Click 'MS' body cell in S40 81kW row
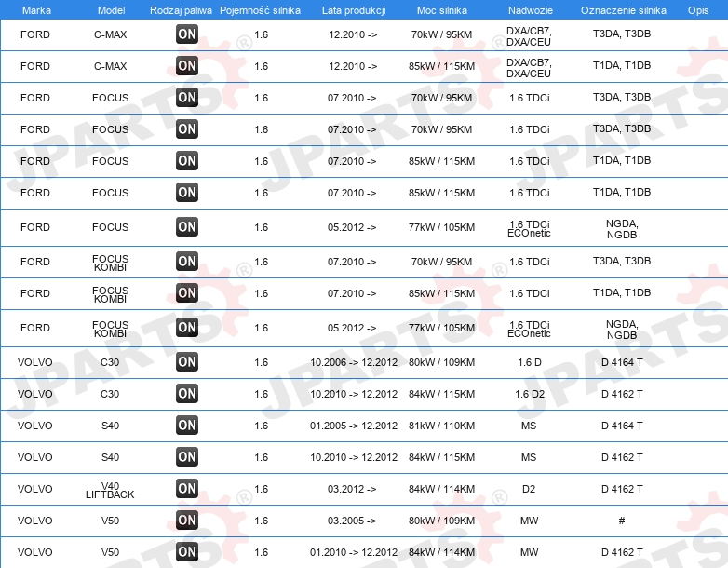 click(x=529, y=426)
